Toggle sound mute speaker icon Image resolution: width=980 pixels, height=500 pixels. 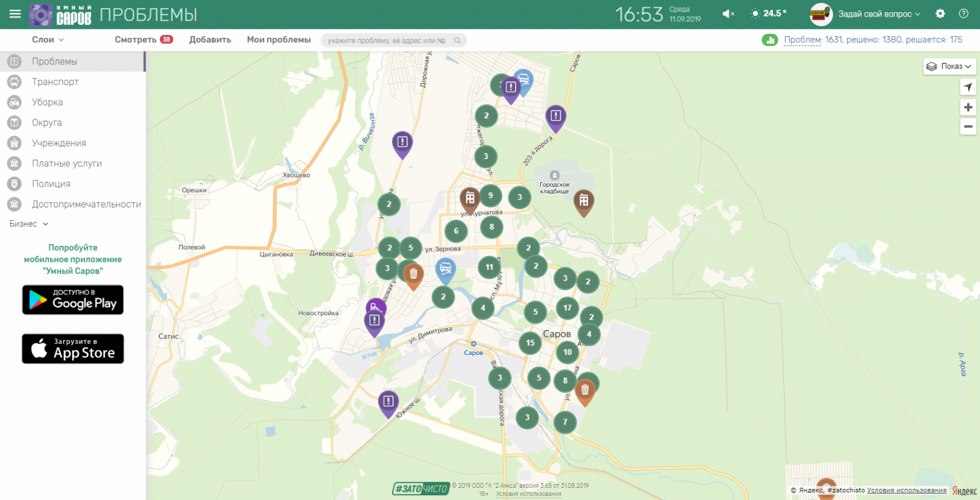coord(728,14)
